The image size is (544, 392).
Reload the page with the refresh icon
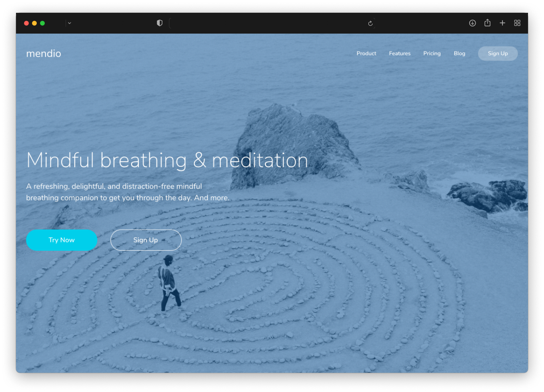(x=370, y=23)
